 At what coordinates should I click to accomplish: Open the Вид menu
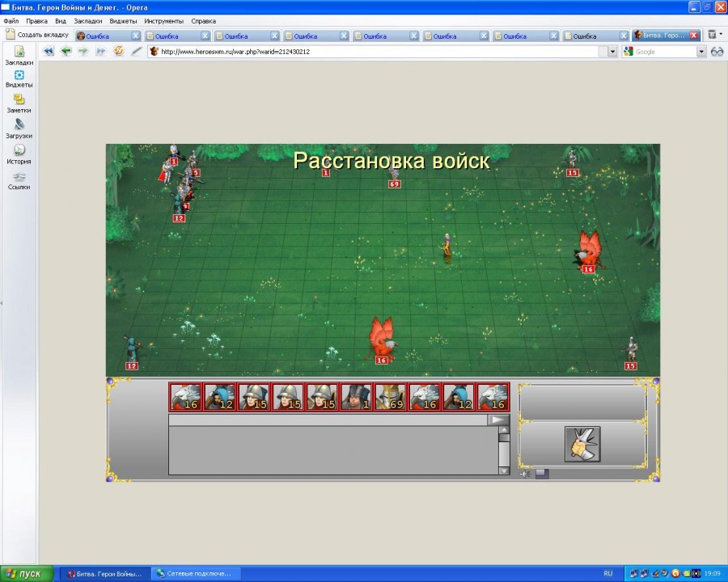point(61,21)
